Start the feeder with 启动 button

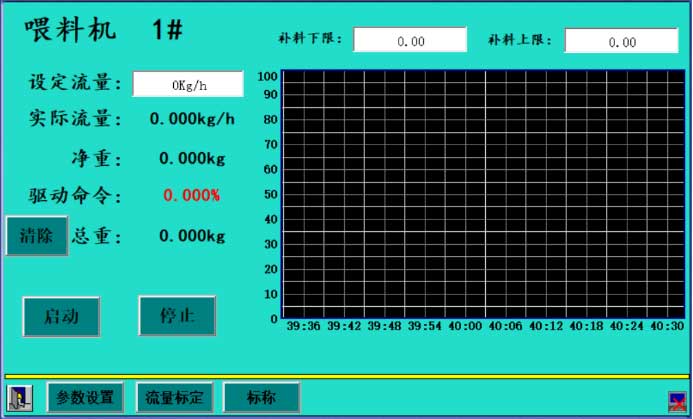[x=61, y=316]
